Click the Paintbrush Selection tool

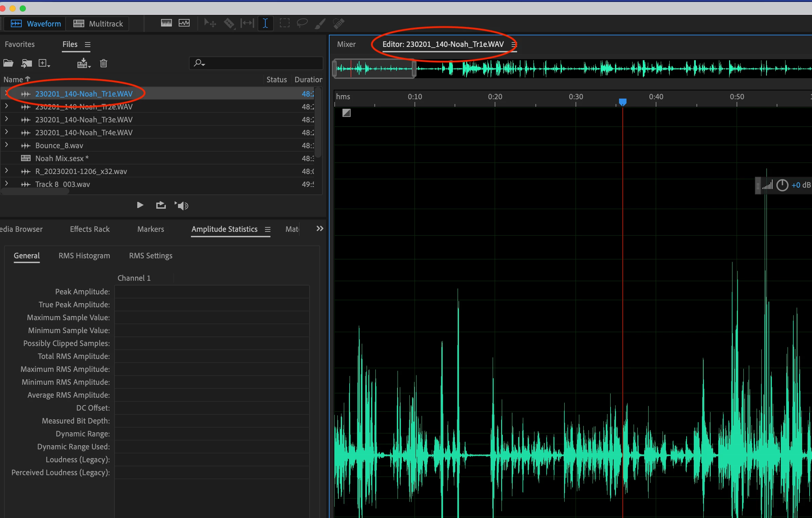point(320,23)
